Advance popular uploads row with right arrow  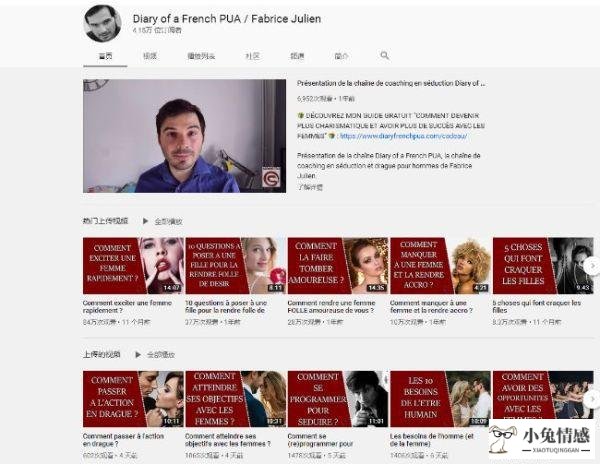point(592,265)
